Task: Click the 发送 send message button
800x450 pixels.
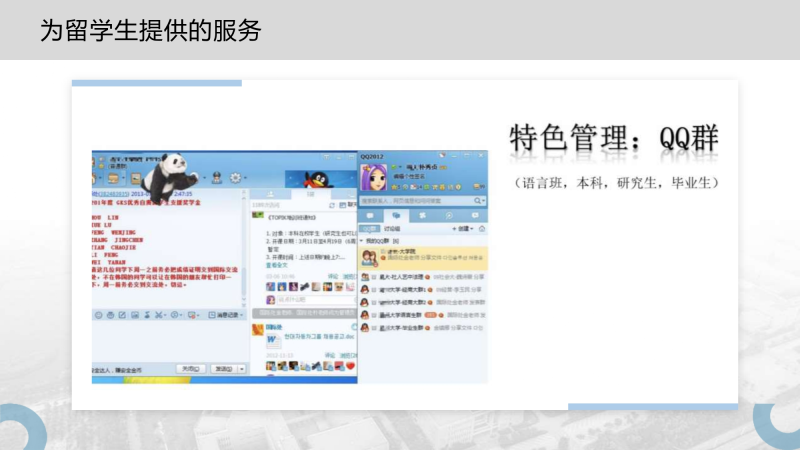Action: click(221, 368)
